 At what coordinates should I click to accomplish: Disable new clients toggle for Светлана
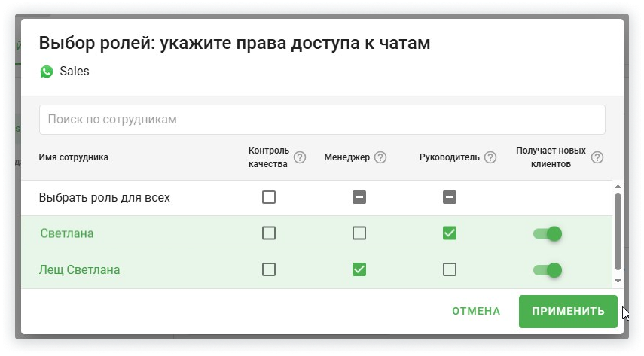[x=548, y=233]
